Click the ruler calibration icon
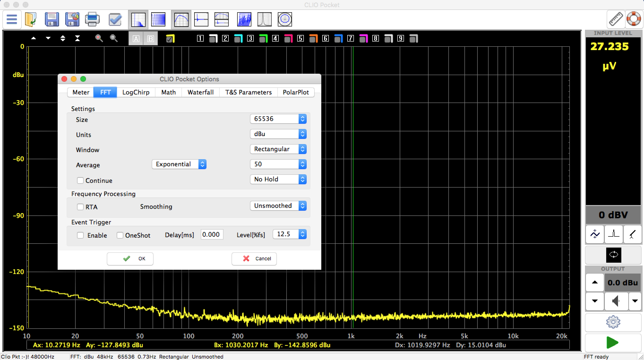This screenshot has height=360, width=644. (x=616, y=19)
